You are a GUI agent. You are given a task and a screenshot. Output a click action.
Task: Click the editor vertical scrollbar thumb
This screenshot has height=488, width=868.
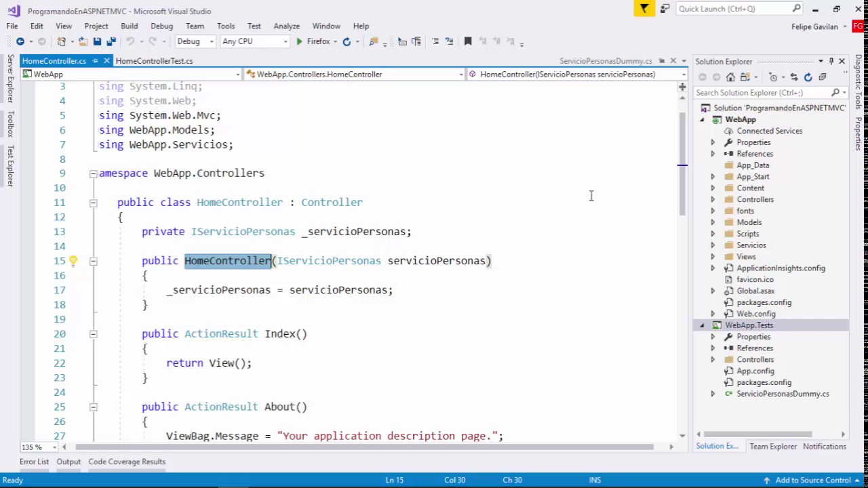pyautogui.click(x=682, y=163)
